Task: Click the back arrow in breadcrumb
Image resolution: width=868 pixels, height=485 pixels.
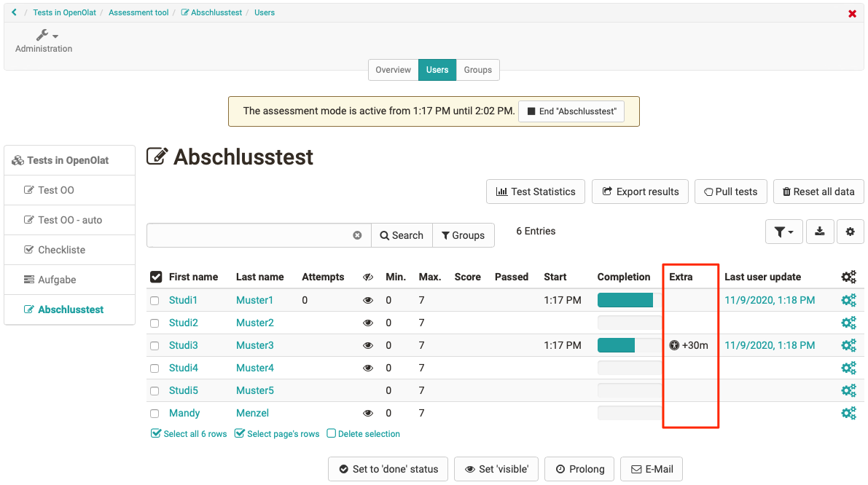Action: [14, 12]
